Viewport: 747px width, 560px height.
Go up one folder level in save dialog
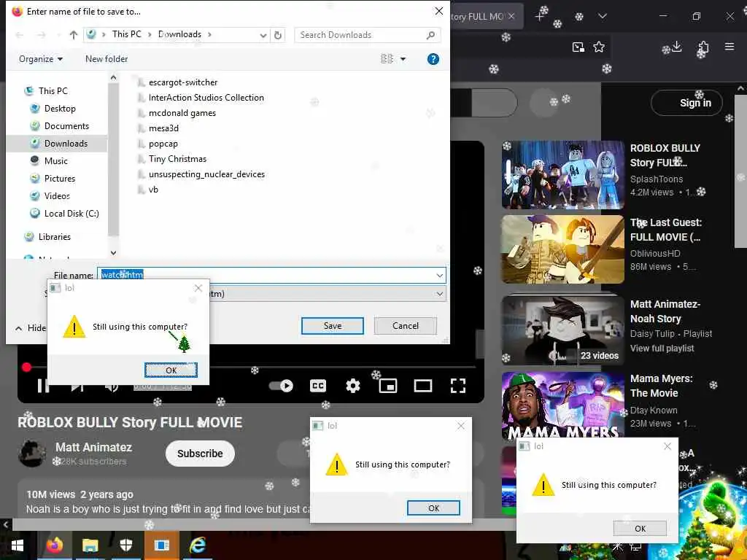point(74,35)
